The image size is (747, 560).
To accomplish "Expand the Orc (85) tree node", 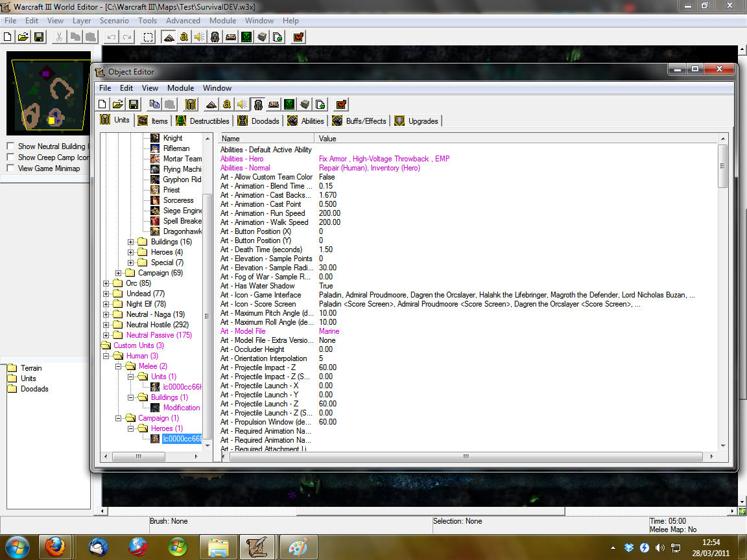I will pyautogui.click(x=106, y=283).
